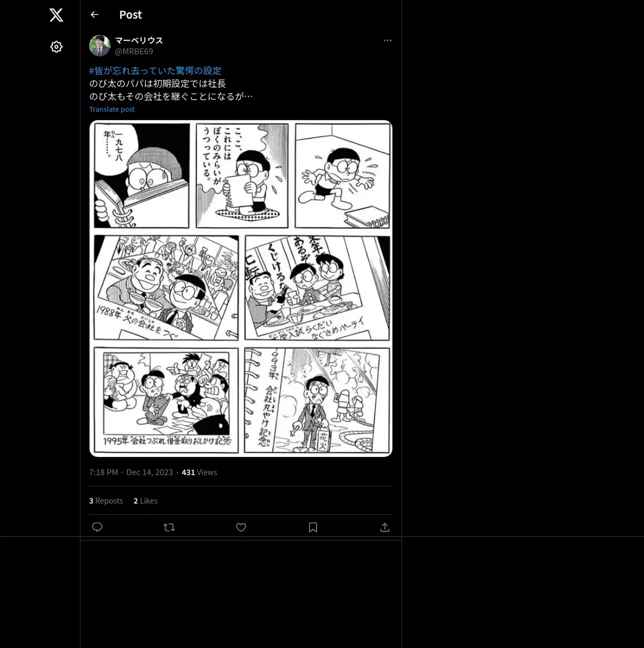Open the X home logo

tap(56, 15)
